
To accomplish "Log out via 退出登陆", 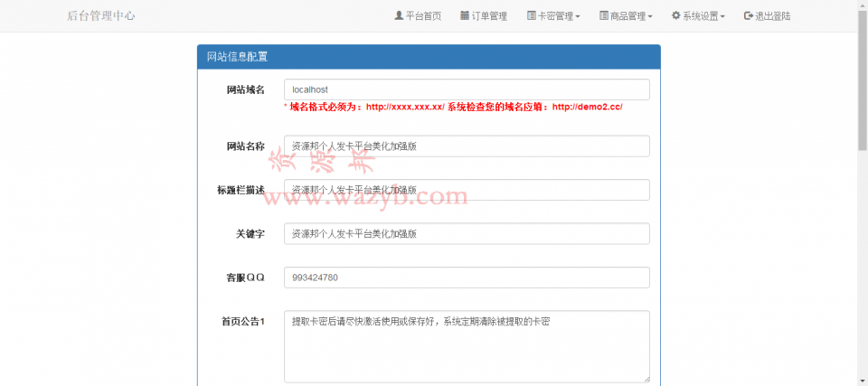I will pos(768,16).
